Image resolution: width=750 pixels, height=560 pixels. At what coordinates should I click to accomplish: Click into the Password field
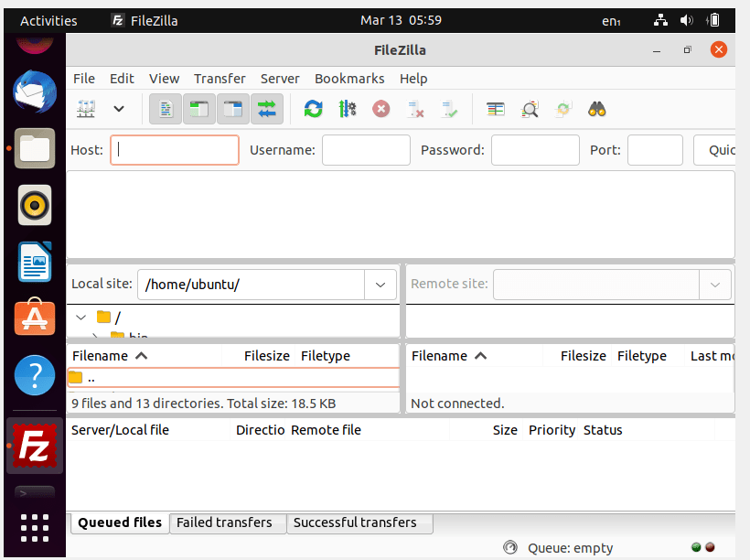click(x=535, y=150)
